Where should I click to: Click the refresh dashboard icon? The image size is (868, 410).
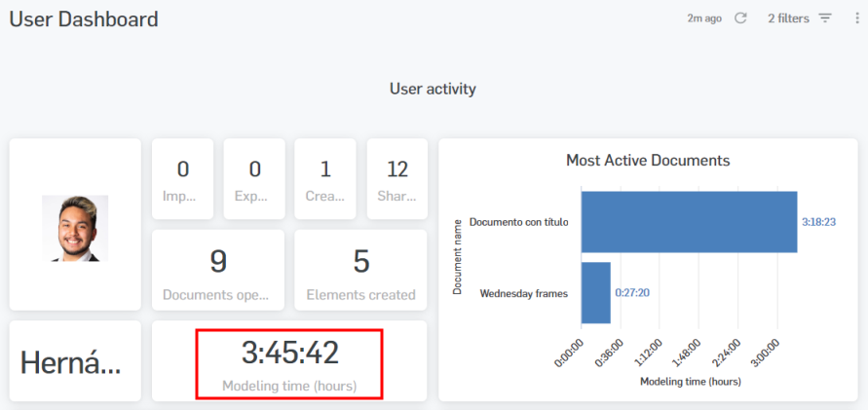pyautogui.click(x=740, y=19)
